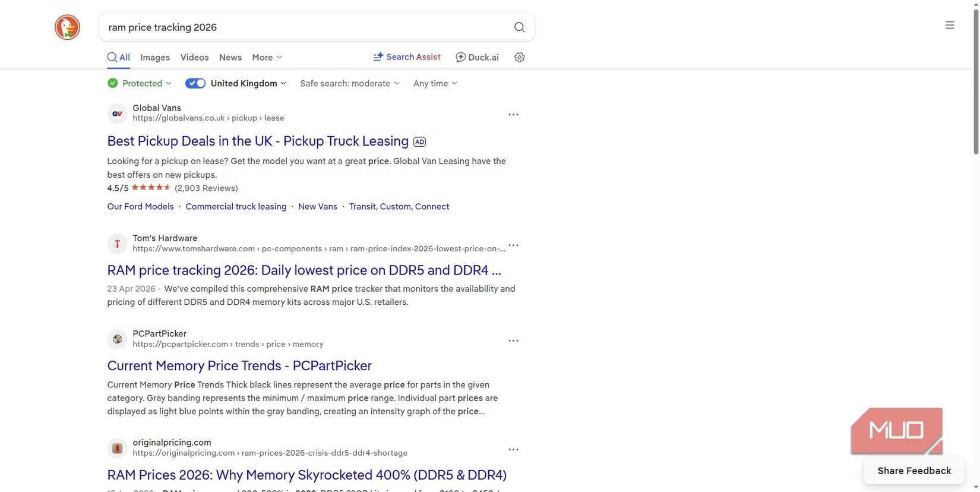Switch to the News tab
Viewport: 980px width, 492px height.
[x=230, y=57]
